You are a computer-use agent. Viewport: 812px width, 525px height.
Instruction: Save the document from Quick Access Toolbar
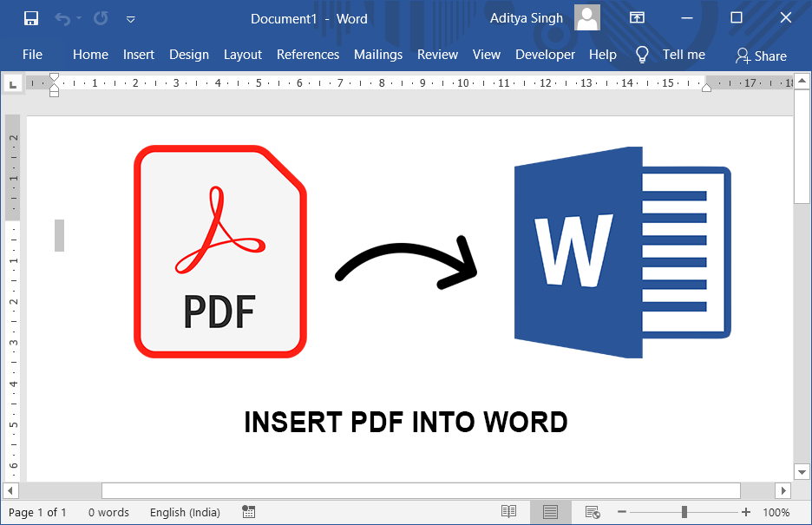coord(29,17)
